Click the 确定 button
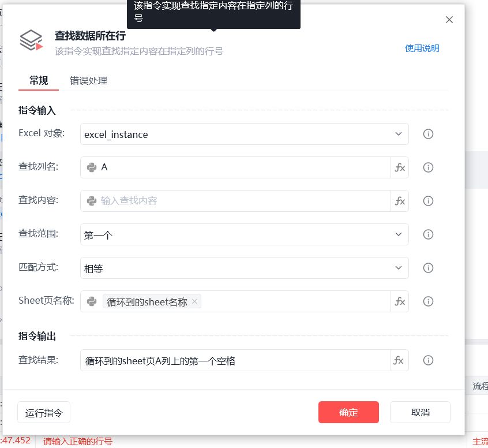The height and width of the screenshot is (448, 488). (348, 412)
